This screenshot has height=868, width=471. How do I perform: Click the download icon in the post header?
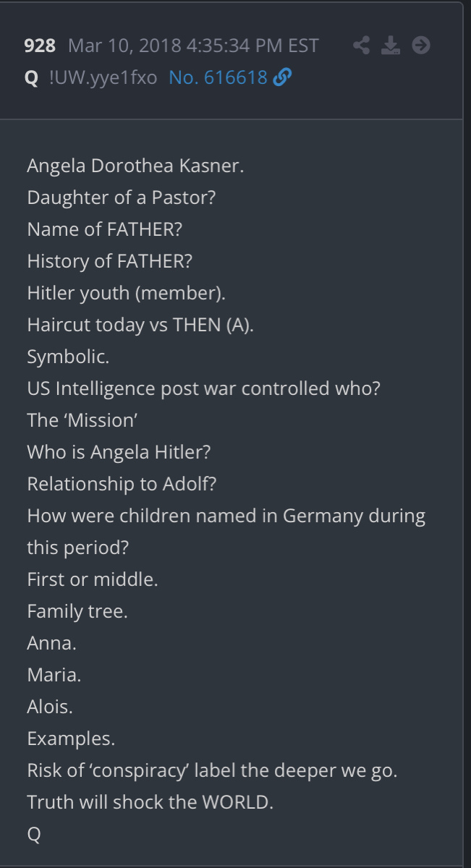pyautogui.click(x=391, y=46)
